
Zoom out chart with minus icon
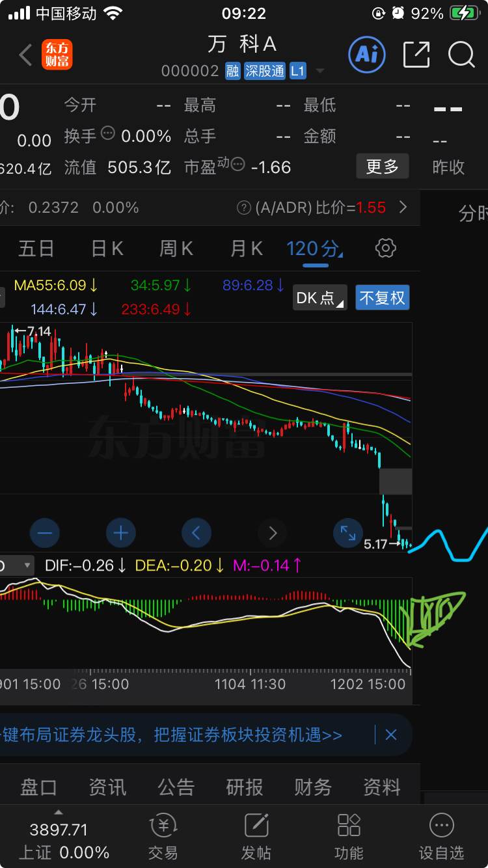44,534
